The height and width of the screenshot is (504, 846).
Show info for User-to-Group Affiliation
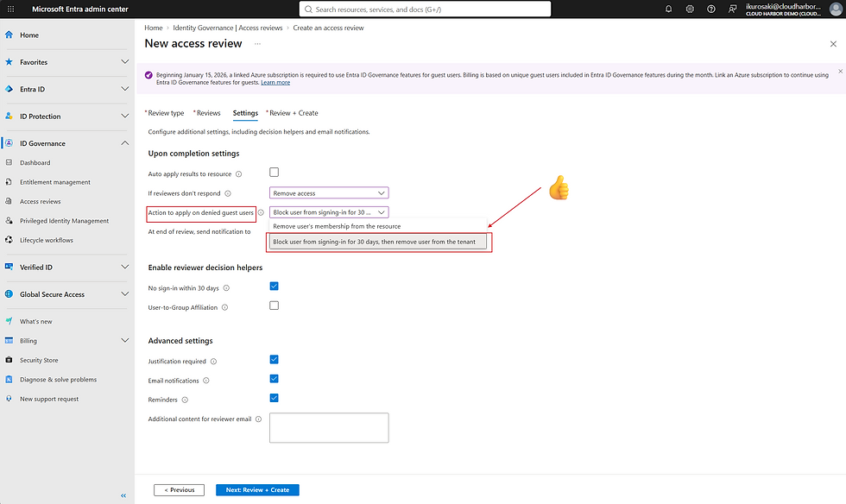(225, 307)
